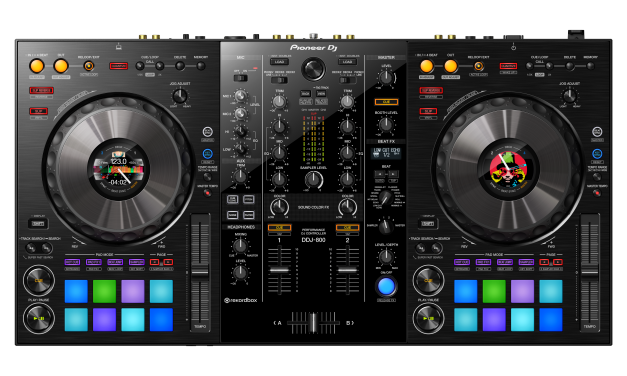The width and height of the screenshot is (627, 376).
Task: Push the center browse rotary selector
Action: (x=313, y=69)
